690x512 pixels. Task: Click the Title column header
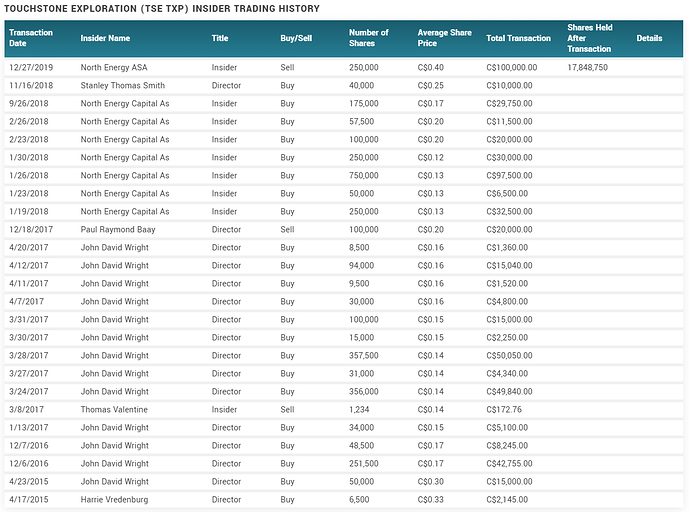pyautogui.click(x=220, y=38)
